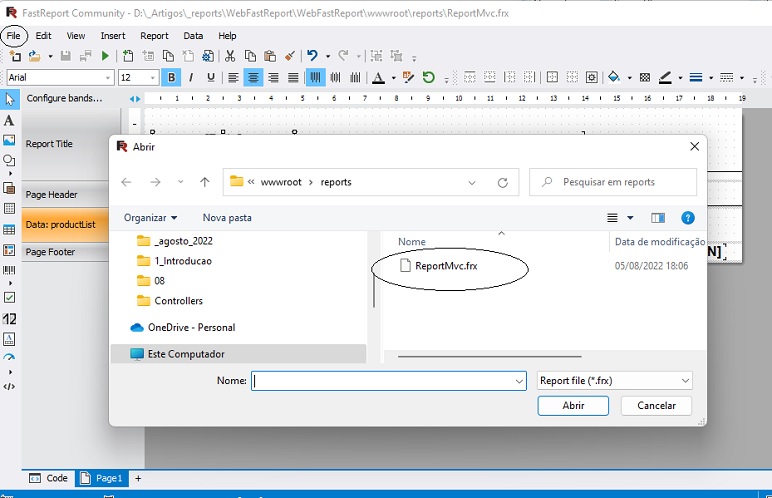Click the Copy icon next to scissors
772x498 pixels.
pos(250,56)
